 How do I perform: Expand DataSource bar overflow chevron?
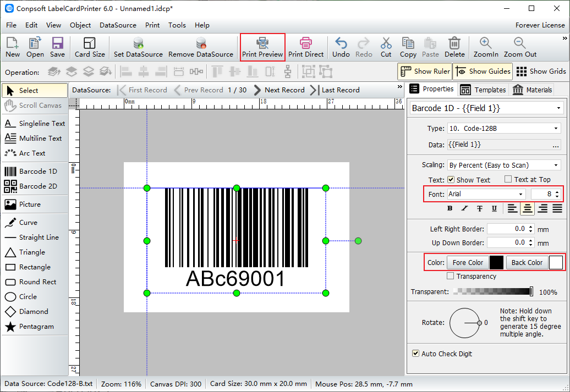pyautogui.click(x=400, y=87)
